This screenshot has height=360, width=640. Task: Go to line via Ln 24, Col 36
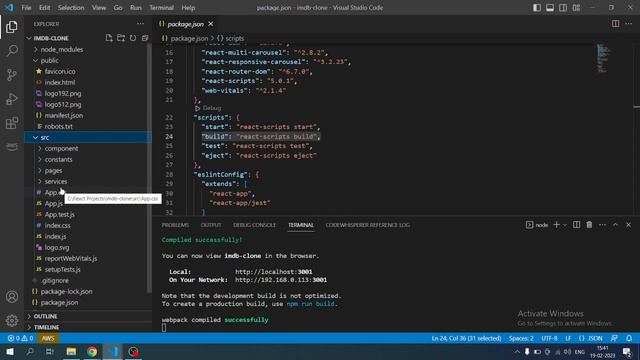click(x=466, y=338)
